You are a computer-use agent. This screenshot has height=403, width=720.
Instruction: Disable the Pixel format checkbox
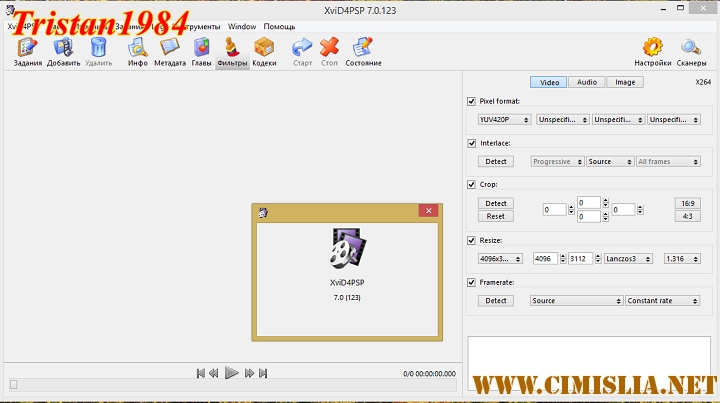(472, 102)
